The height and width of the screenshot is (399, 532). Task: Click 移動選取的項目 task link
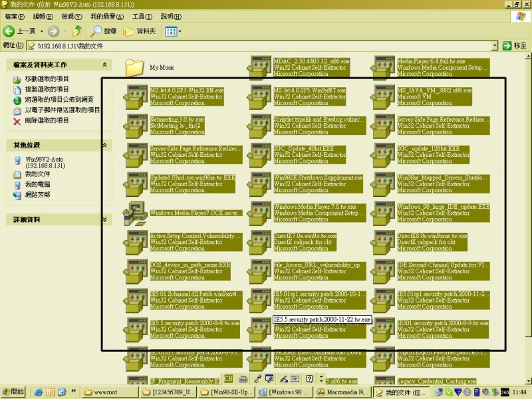47,78
